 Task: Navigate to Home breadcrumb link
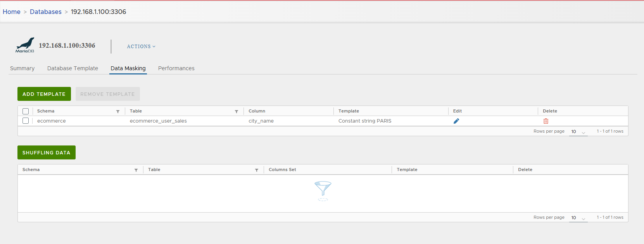(x=12, y=12)
